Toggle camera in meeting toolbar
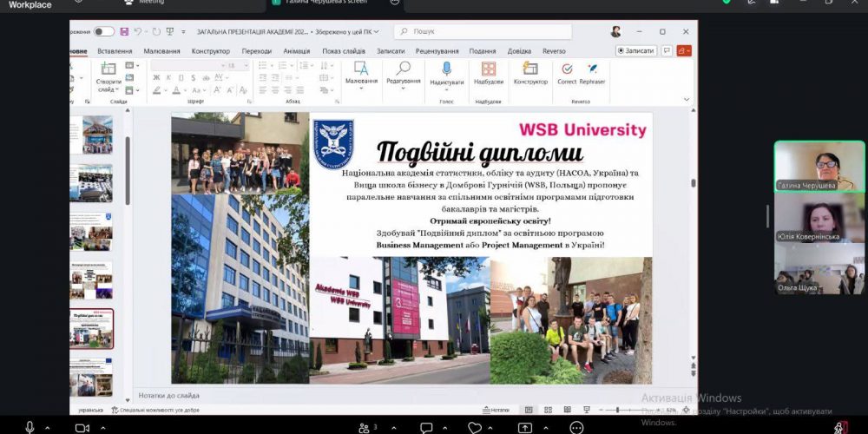The image size is (868, 434). click(82, 427)
